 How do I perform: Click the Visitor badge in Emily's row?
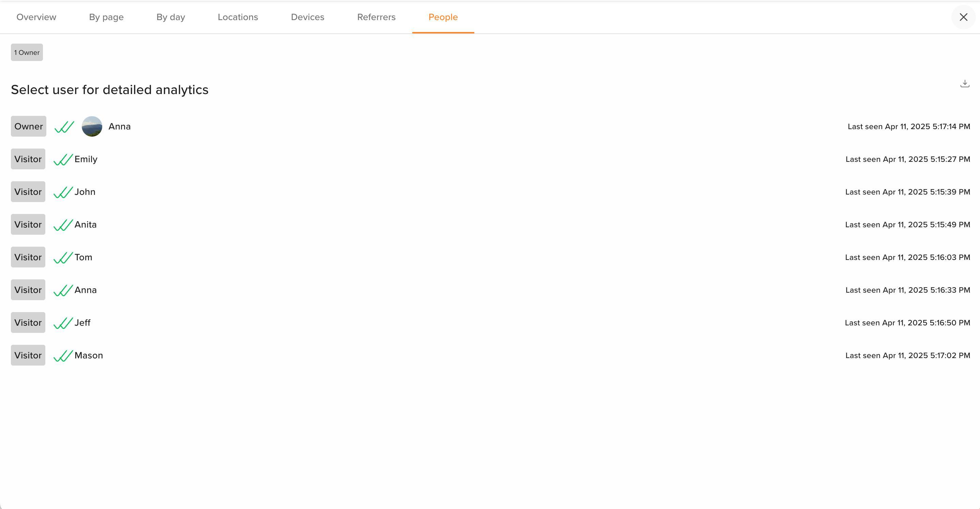(x=28, y=159)
